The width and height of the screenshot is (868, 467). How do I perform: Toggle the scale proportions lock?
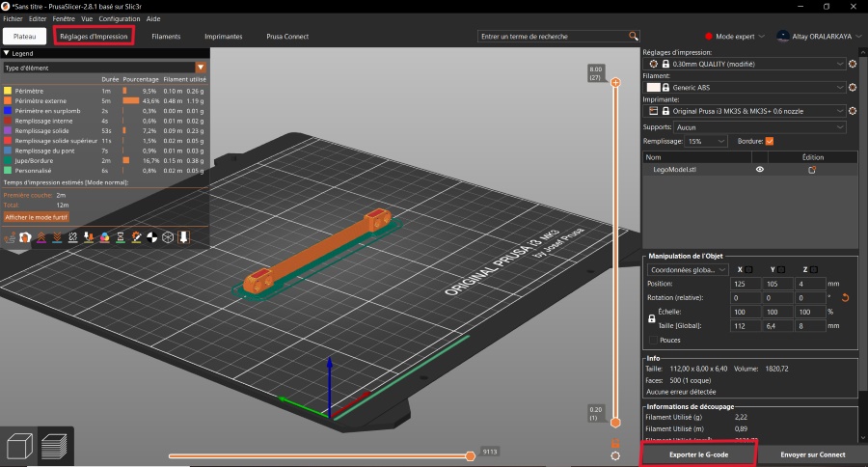point(652,318)
